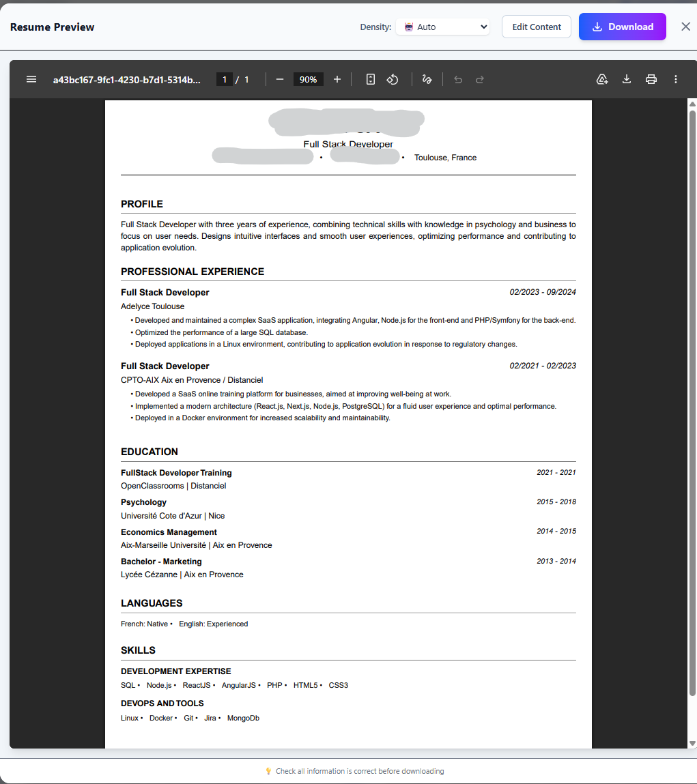697x784 pixels.
Task: Click the 'Resume Preview' dialog title
Action: click(x=52, y=27)
